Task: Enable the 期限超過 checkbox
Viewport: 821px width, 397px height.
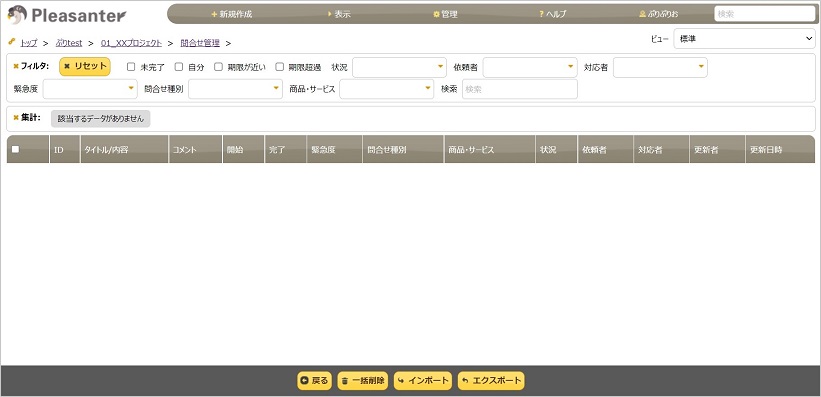Action: 280,67
